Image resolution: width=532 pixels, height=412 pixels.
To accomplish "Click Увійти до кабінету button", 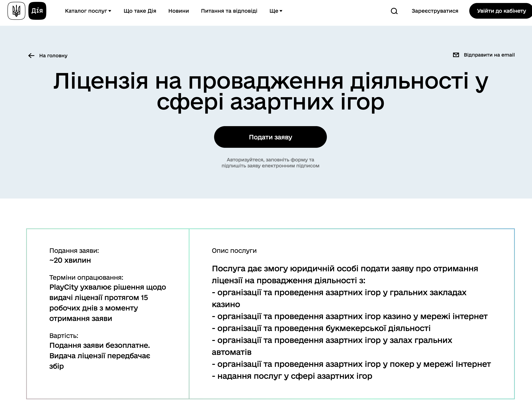I will 501,11.
